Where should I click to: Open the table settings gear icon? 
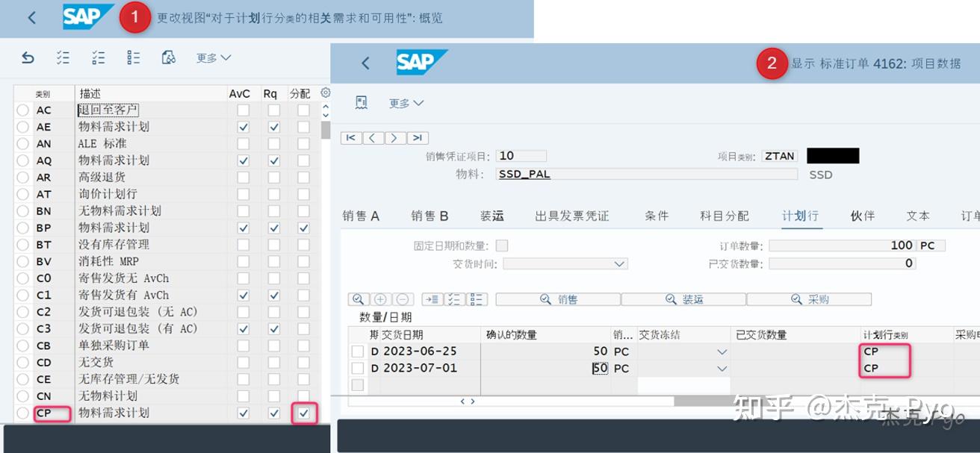pos(325,92)
